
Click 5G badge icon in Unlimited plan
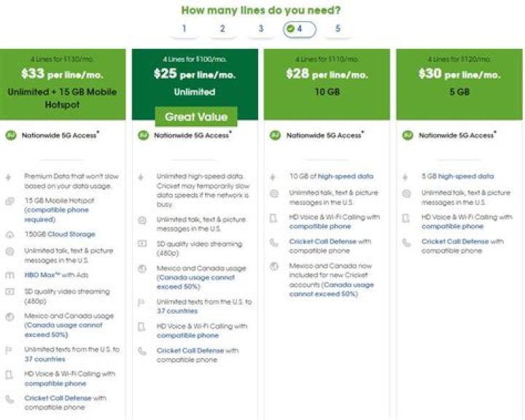[x=143, y=136]
